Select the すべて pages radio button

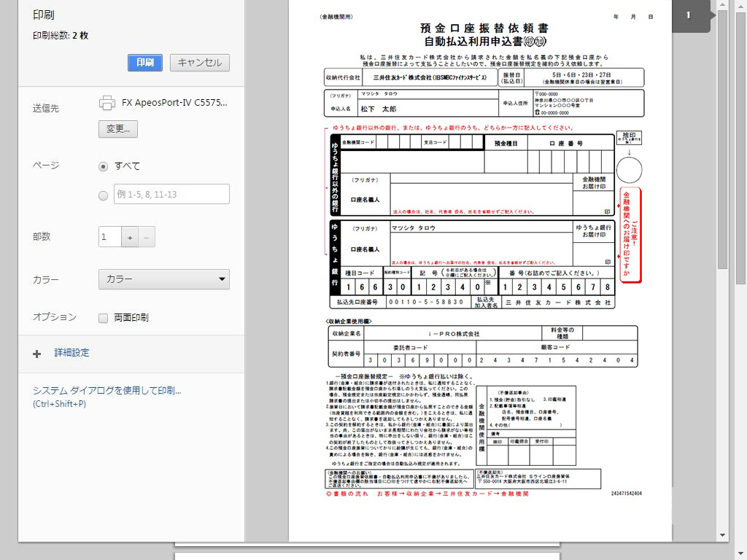pos(103,166)
